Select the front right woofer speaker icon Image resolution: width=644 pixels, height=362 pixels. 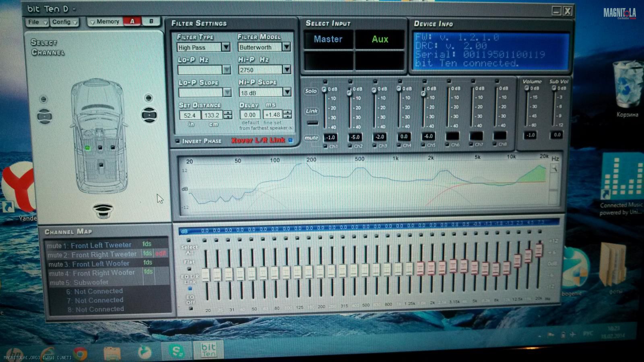point(149,115)
